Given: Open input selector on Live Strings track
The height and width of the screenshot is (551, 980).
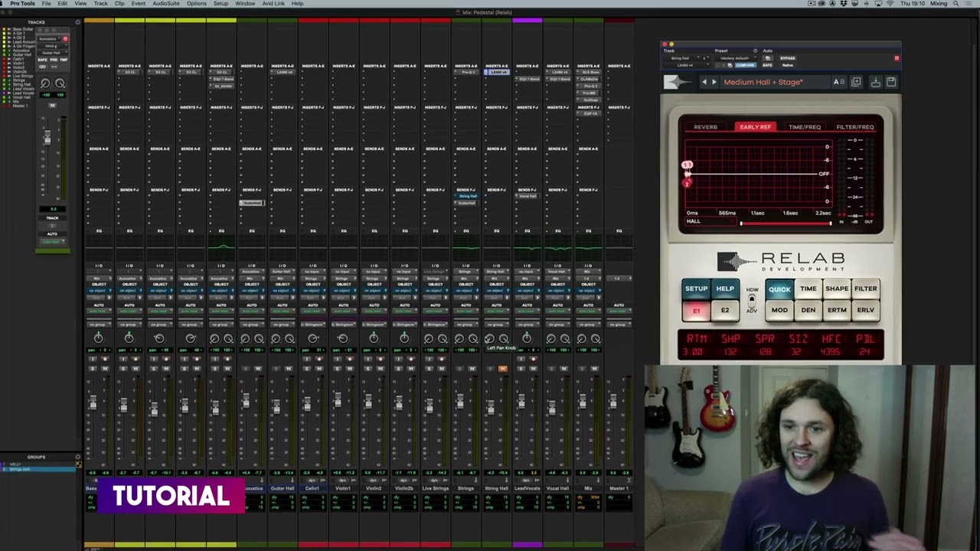Looking at the screenshot, I should (x=435, y=272).
